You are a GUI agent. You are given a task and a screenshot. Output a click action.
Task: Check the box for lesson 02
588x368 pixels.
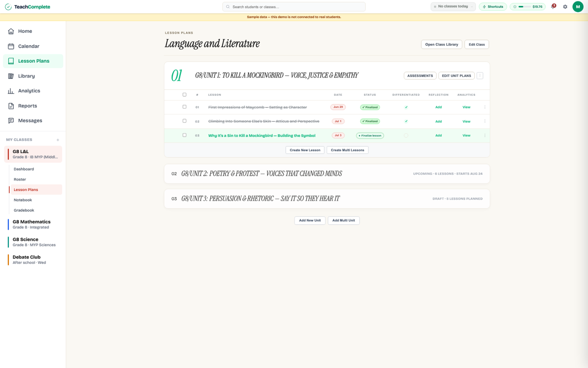coord(184,121)
